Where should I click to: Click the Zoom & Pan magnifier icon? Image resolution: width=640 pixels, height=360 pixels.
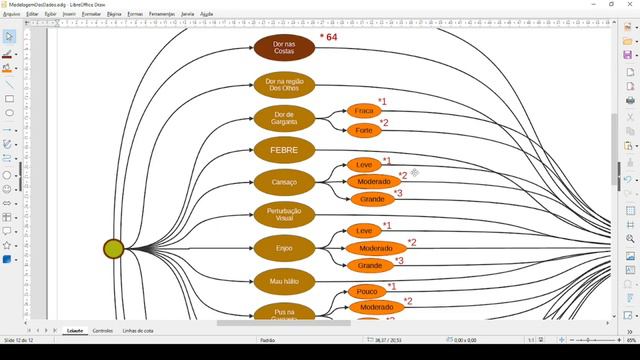coord(630,239)
